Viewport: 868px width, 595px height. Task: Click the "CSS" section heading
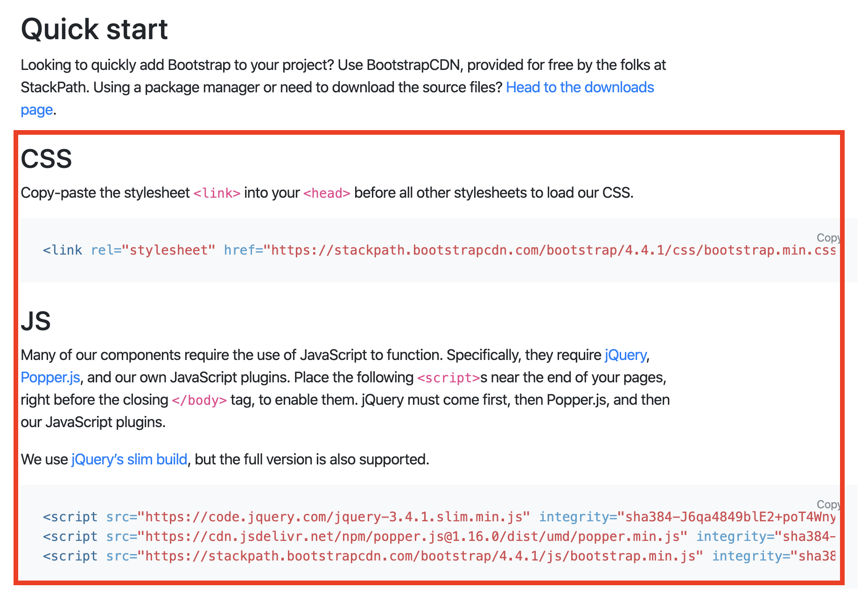(x=47, y=159)
